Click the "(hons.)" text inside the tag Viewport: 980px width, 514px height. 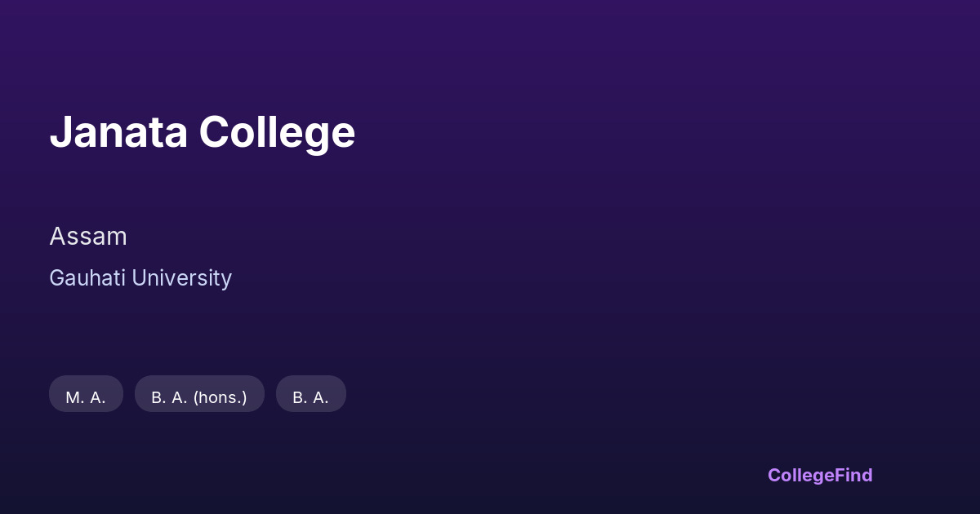pyautogui.click(x=220, y=397)
